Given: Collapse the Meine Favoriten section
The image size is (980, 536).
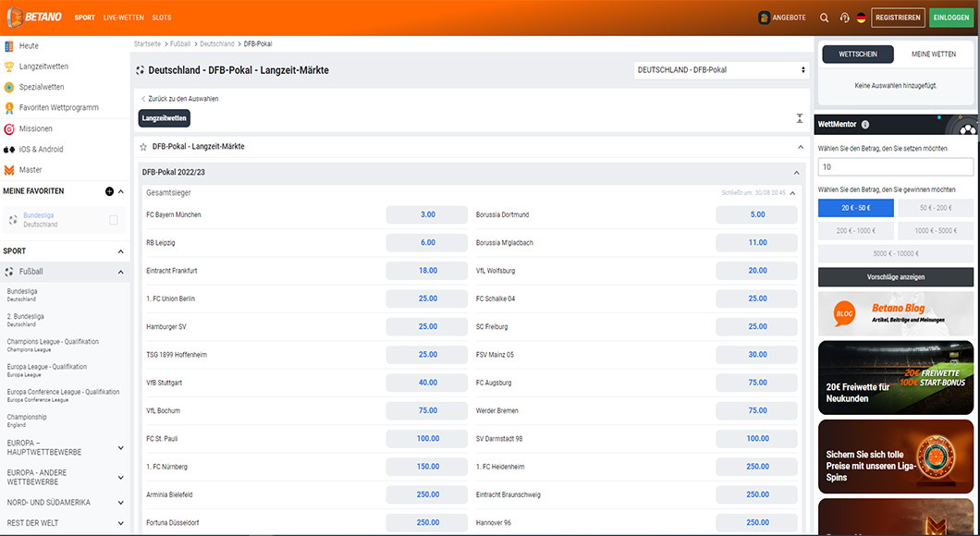Looking at the screenshot, I should pyautogui.click(x=120, y=191).
